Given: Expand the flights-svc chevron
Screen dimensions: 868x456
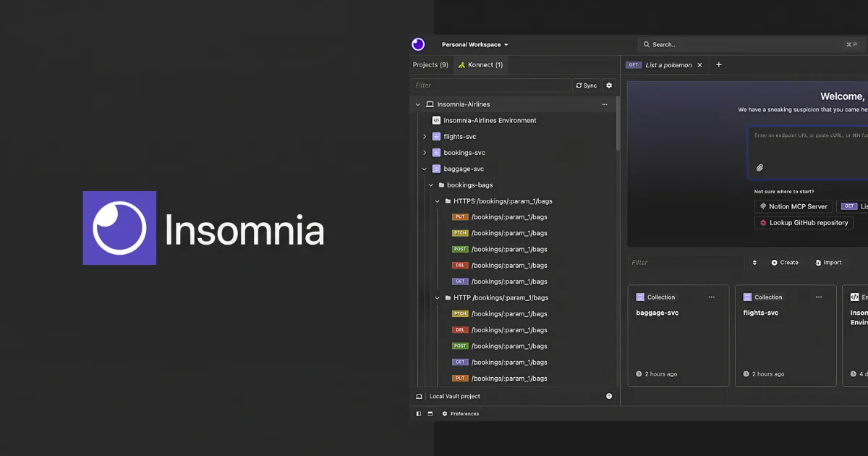Looking at the screenshot, I should click(x=425, y=137).
